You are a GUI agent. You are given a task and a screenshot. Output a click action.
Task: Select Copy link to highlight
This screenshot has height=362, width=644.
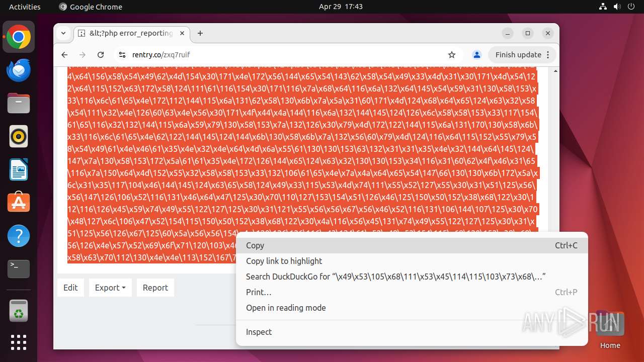pyautogui.click(x=412, y=261)
